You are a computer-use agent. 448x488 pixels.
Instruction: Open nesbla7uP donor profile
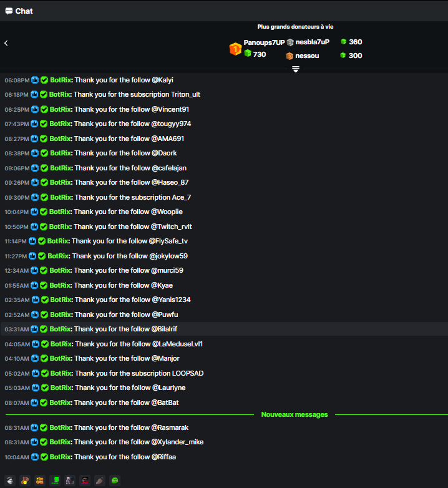click(313, 42)
